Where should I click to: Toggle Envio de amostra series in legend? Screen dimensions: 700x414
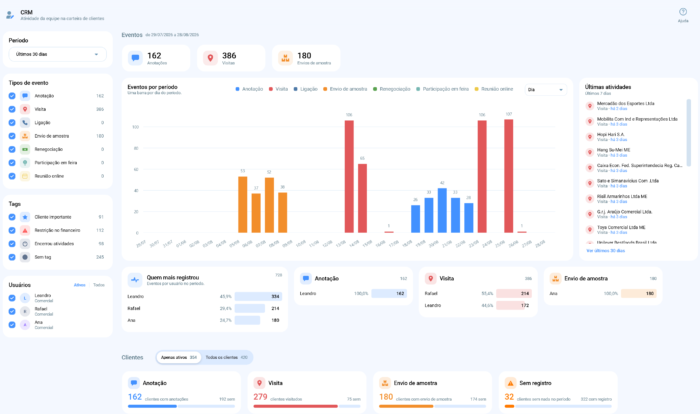345,89
